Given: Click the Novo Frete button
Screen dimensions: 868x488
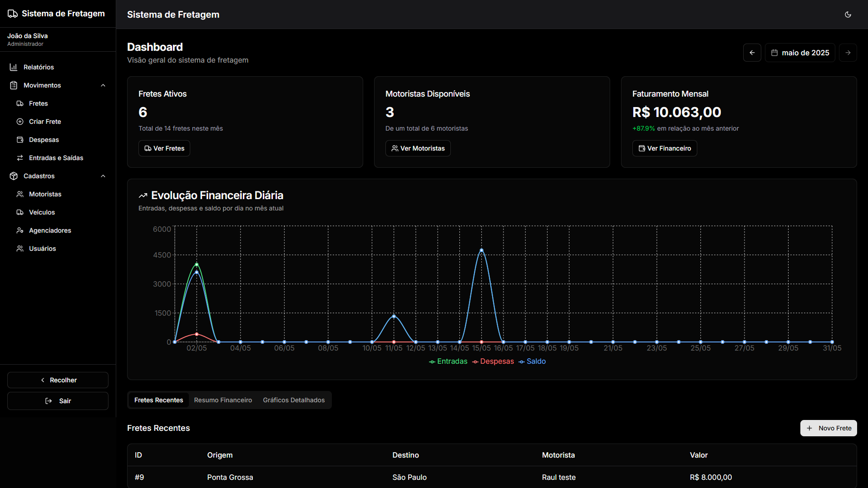Looking at the screenshot, I should [x=828, y=428].
